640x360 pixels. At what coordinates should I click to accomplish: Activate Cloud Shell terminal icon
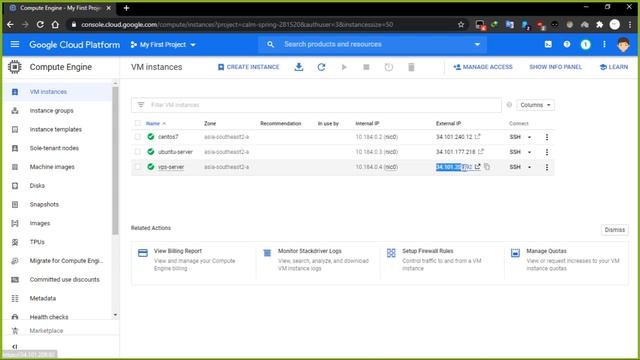point(548,44)
